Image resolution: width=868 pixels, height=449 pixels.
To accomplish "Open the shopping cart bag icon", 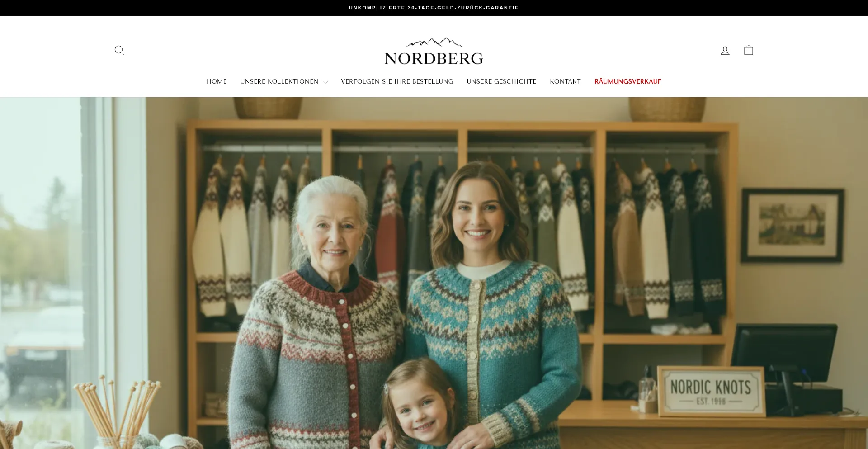I will (x=749, y=50).
